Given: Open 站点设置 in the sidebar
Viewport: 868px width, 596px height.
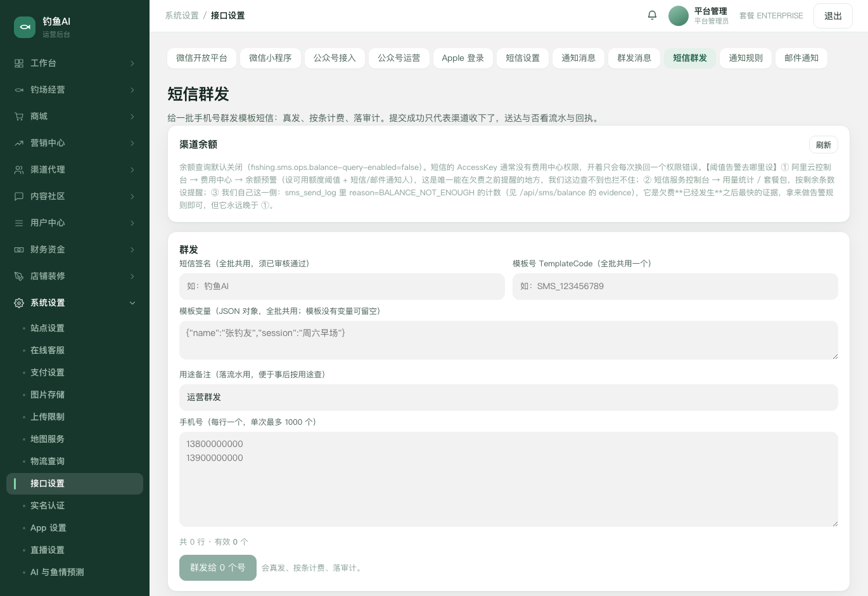Looking at the screenshot, I should point(75,328).
